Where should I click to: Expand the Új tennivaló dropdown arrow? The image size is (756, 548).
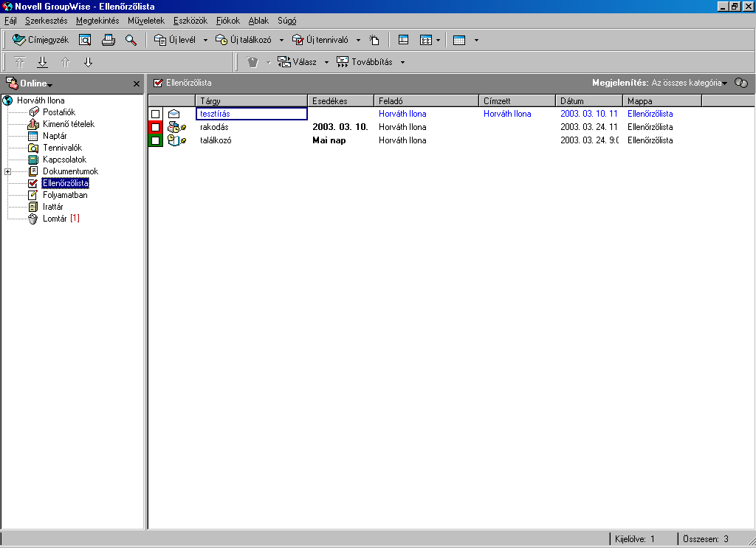tap(358, 41)
